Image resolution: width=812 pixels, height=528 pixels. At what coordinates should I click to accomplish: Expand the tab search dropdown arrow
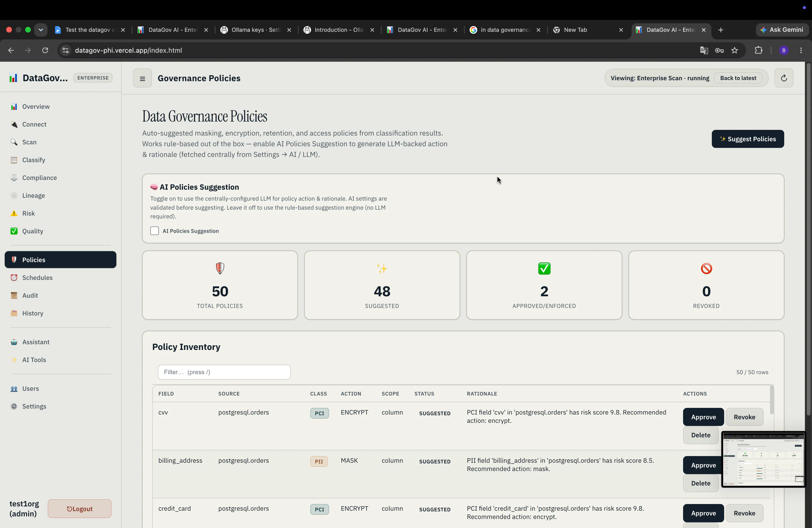[x=41, y=30]
